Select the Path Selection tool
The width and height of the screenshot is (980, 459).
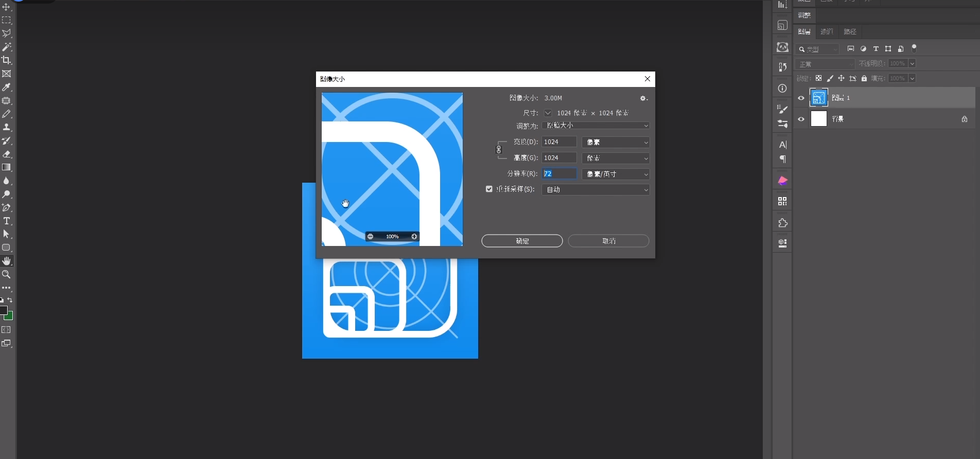point(7,234)
